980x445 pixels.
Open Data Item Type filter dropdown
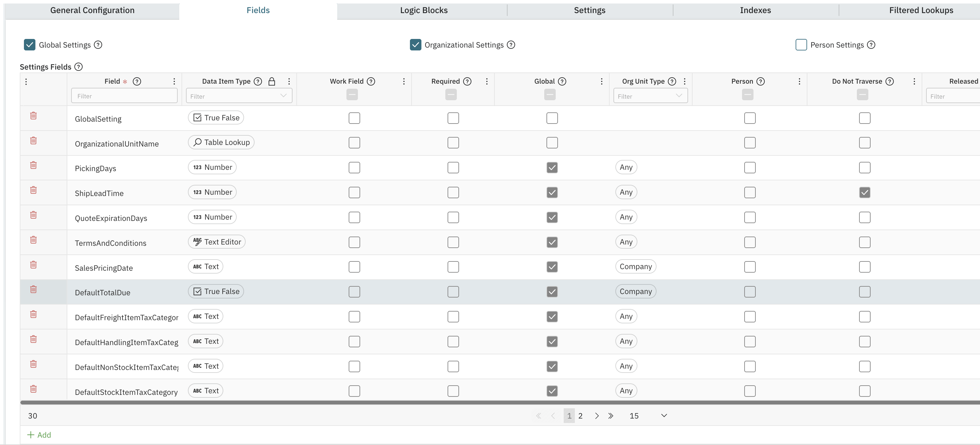283,96
